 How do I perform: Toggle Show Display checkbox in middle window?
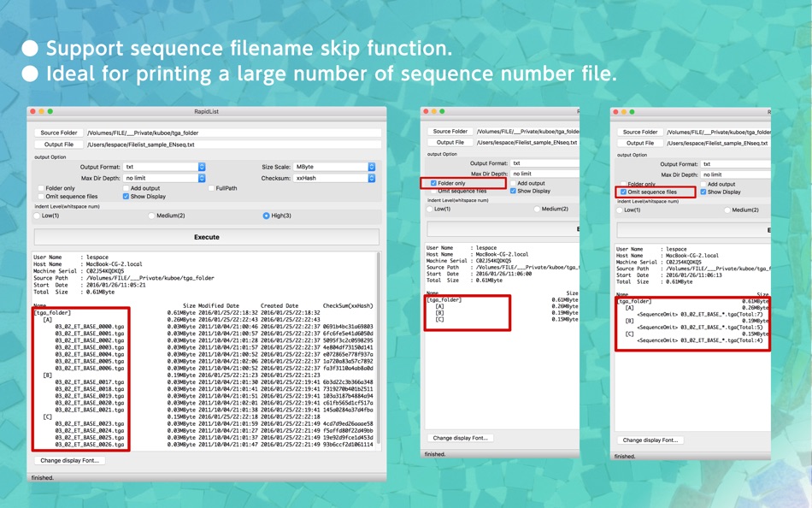[513, 191]
